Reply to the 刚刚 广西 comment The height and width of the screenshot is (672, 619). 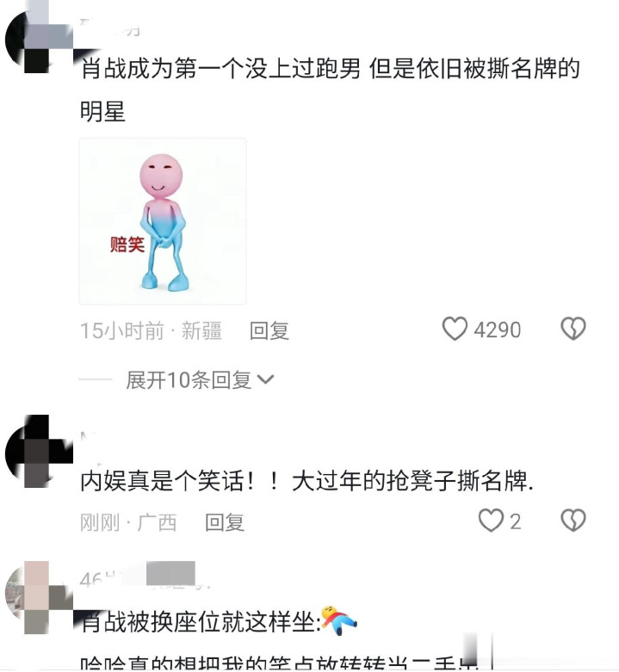click(x=225, y=522)
